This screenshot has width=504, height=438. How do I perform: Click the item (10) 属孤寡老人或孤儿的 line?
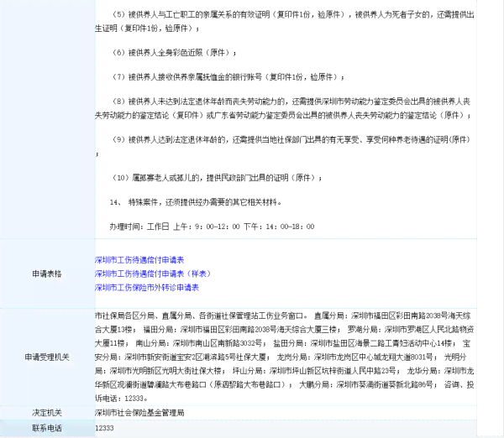(217, 178)
